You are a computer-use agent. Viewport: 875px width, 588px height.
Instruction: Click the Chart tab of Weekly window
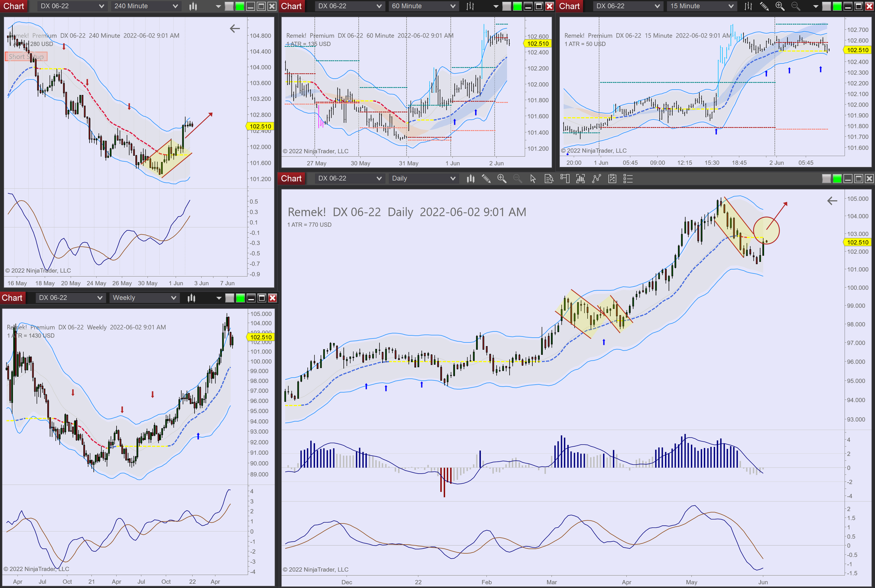(x=12, y=298)
